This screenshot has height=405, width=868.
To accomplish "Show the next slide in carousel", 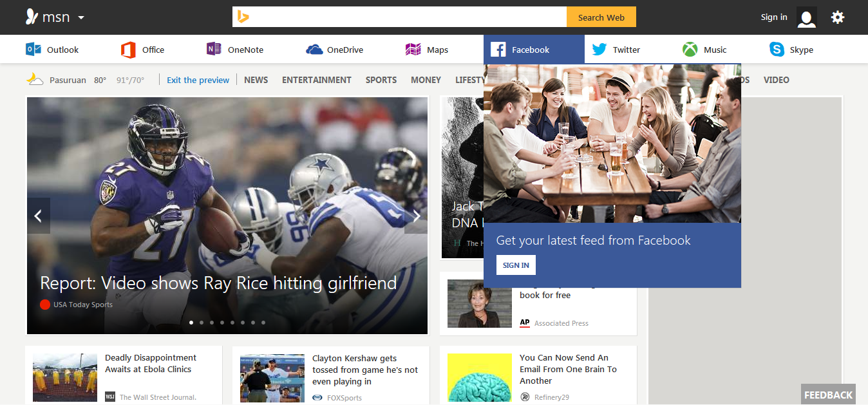I will pos(416,216).
